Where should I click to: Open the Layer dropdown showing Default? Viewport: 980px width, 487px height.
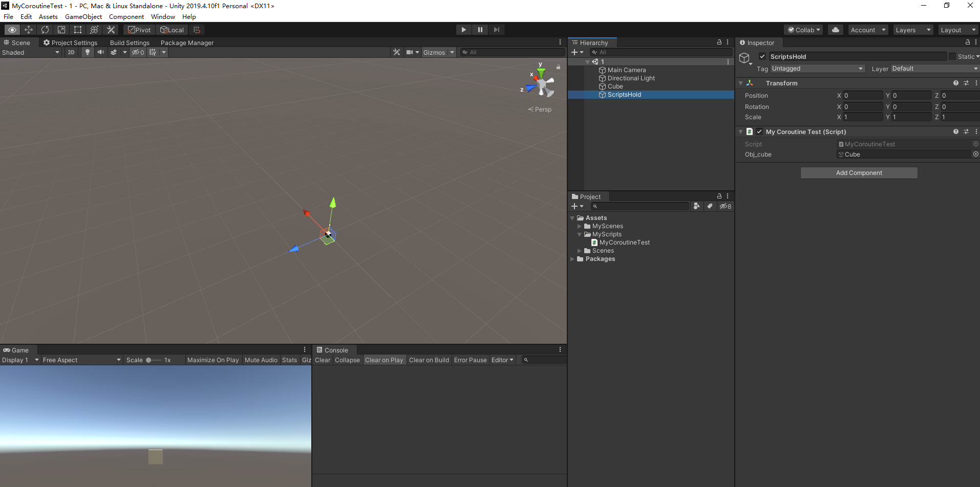[x=935, y=69]
